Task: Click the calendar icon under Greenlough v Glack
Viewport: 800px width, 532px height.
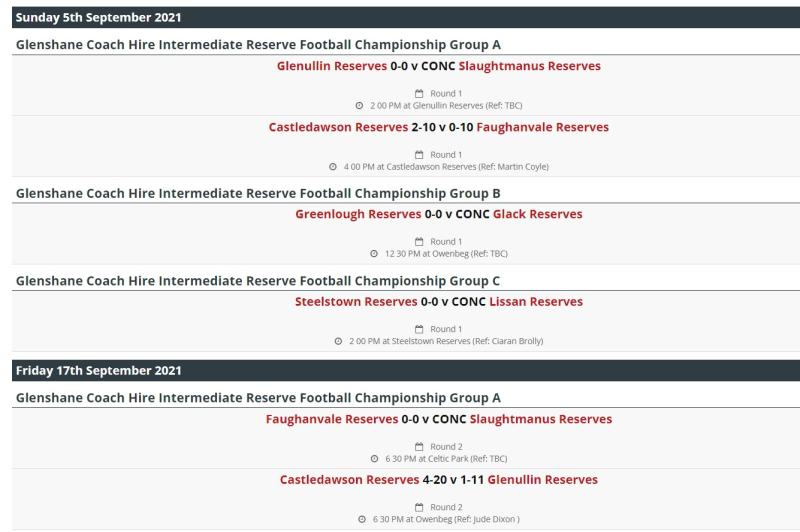Action: pos(419,241)
